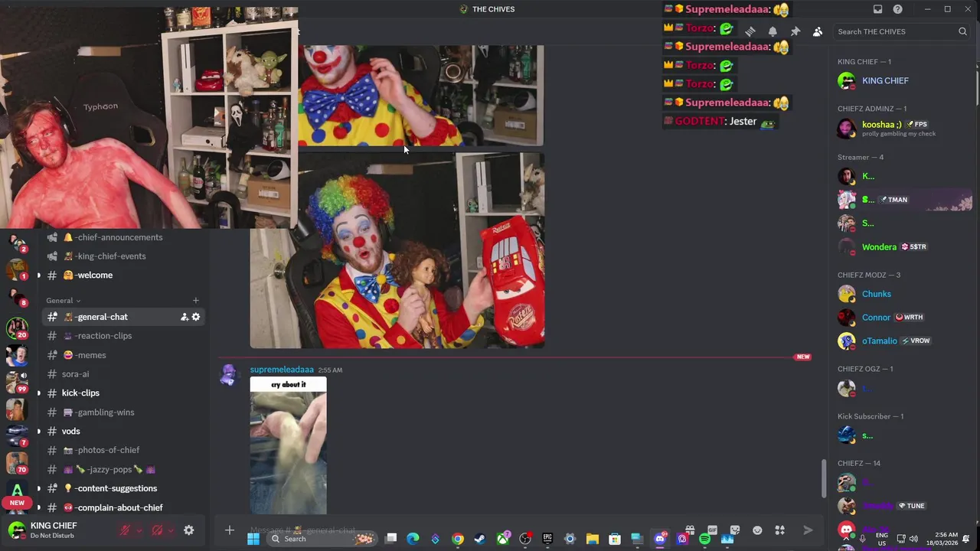Open the sticker picker
The height and width of the screenshot is (551, 980).
point(735,530)
